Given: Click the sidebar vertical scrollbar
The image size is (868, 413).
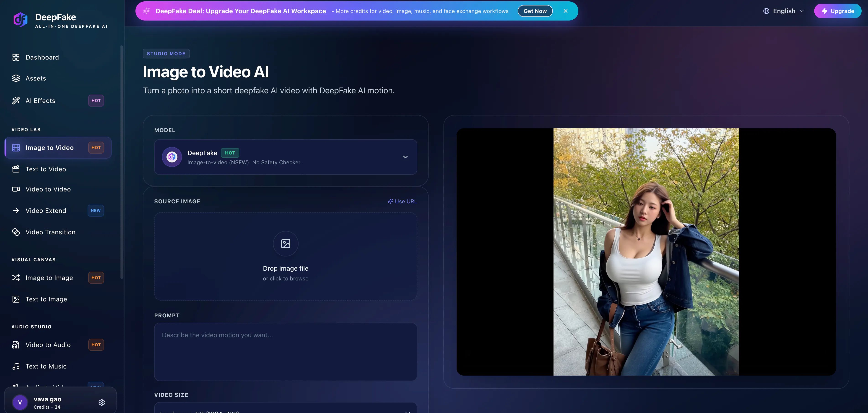Looking at the screenshot, I should click(122, 162).
